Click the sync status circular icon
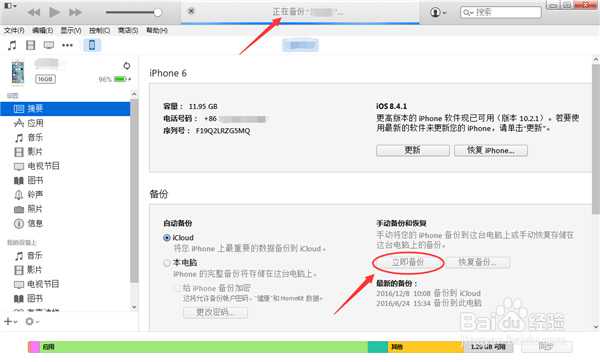This screenshot has width=600, height=362. click(x=127, y=66)
